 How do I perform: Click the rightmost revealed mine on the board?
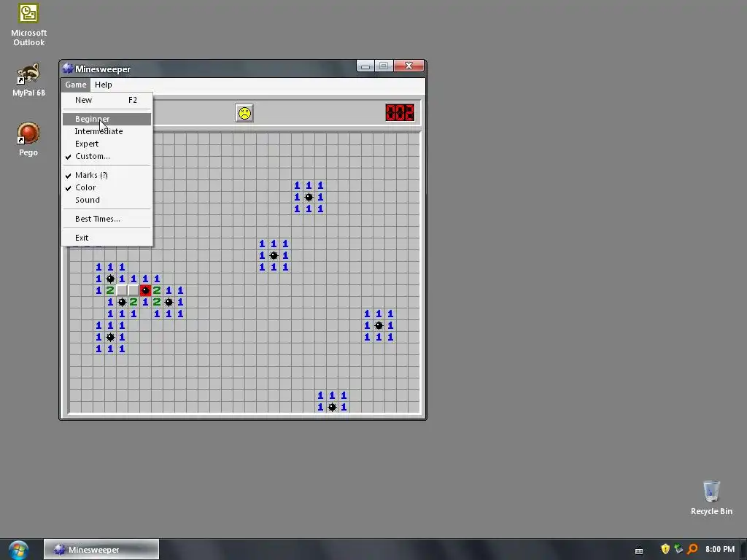(x=379, y=326)
